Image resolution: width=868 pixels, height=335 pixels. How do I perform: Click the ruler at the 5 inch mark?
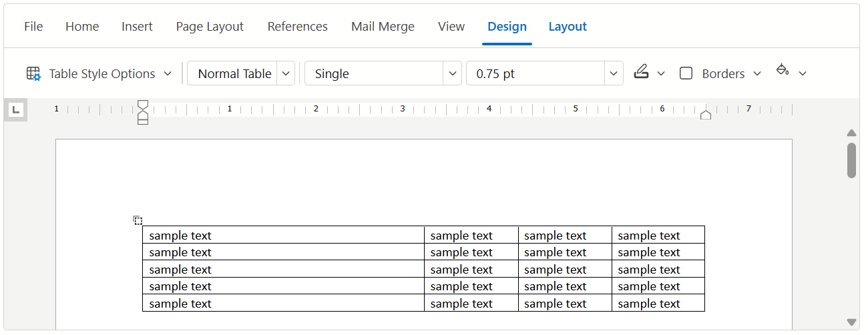(576, 108)
